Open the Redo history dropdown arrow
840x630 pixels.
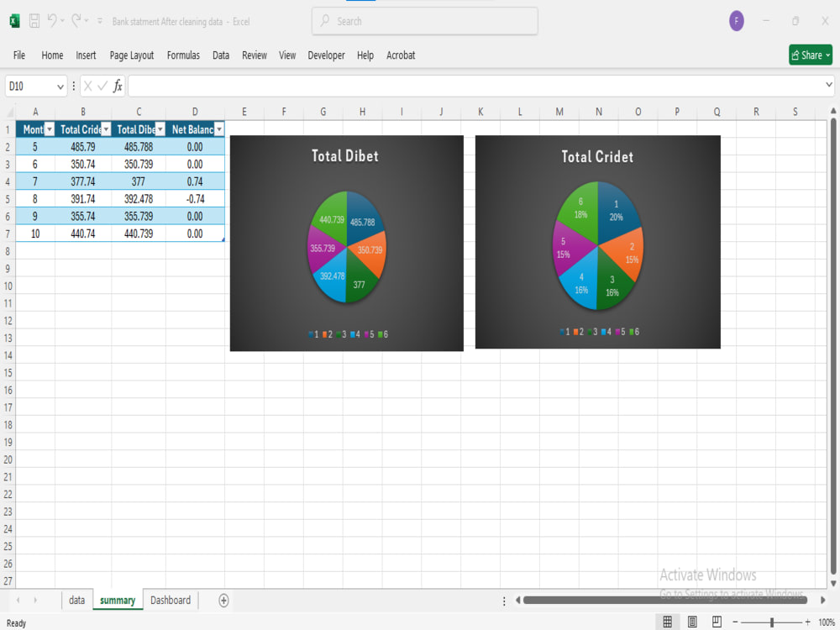pyautogui.click(x=87, y=21)
